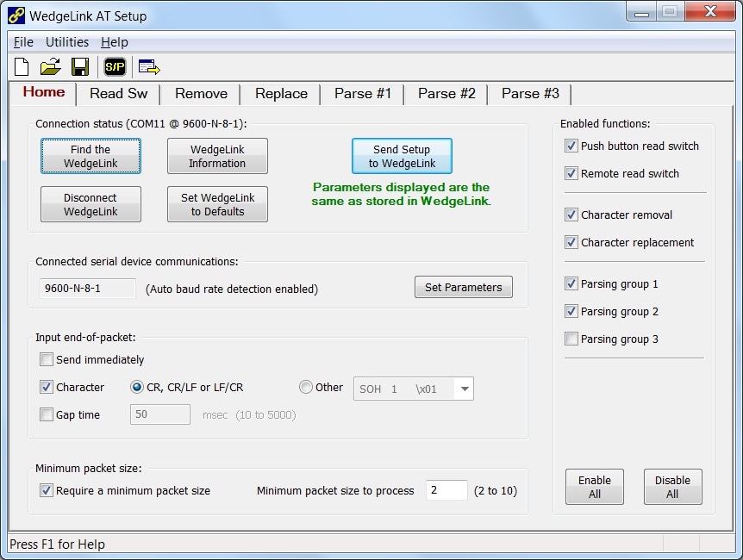This screenshot has height=560, width=743.
Task: Enable the Gap time checkbox
Action: point(46,414)
